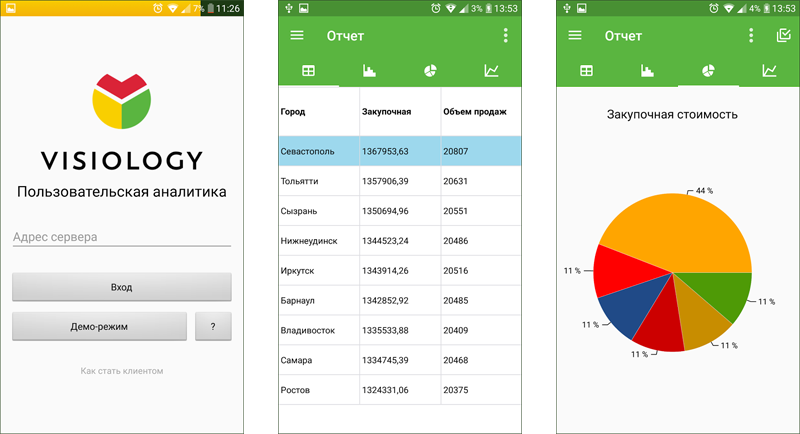Viewport: 800px width, 434px height.
Task: Select the Сызрань row
Action: [x=400, y=211]
